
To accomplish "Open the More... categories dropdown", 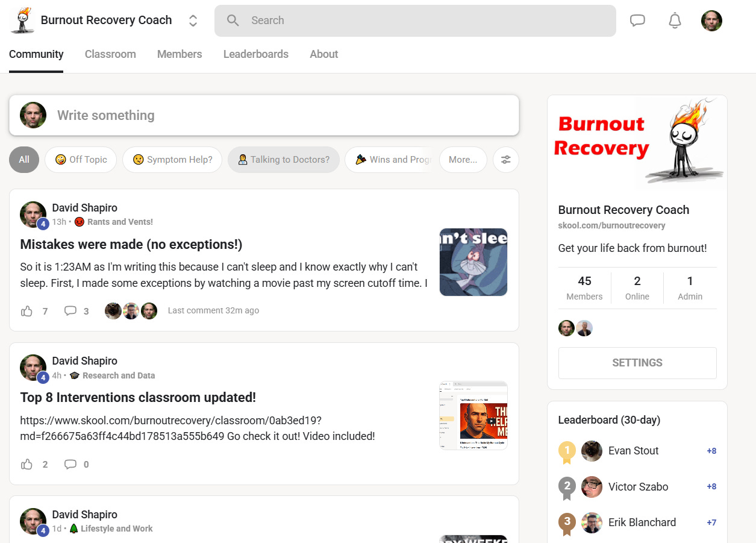I will click(x=463, y=160).
